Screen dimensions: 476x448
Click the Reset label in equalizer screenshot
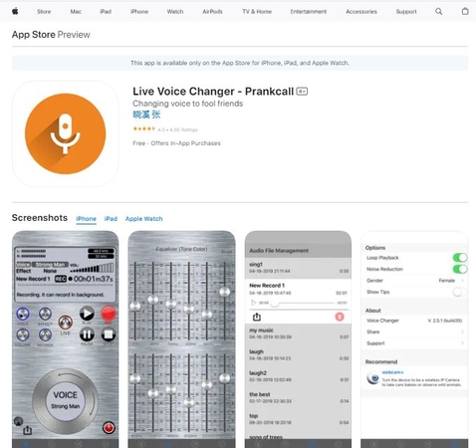(227, 252)
